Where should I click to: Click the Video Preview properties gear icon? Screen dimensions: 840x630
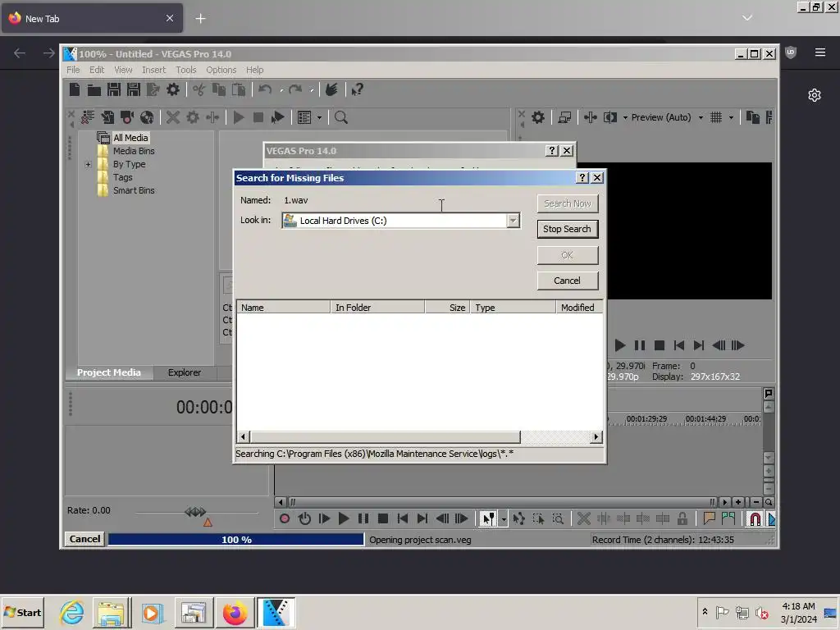pos(538,117)
